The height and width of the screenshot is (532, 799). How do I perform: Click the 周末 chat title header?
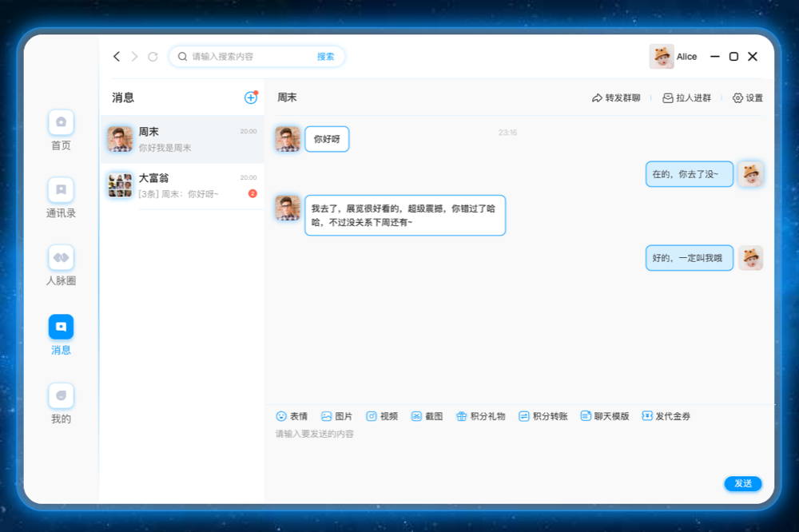[x=287, y=97]
